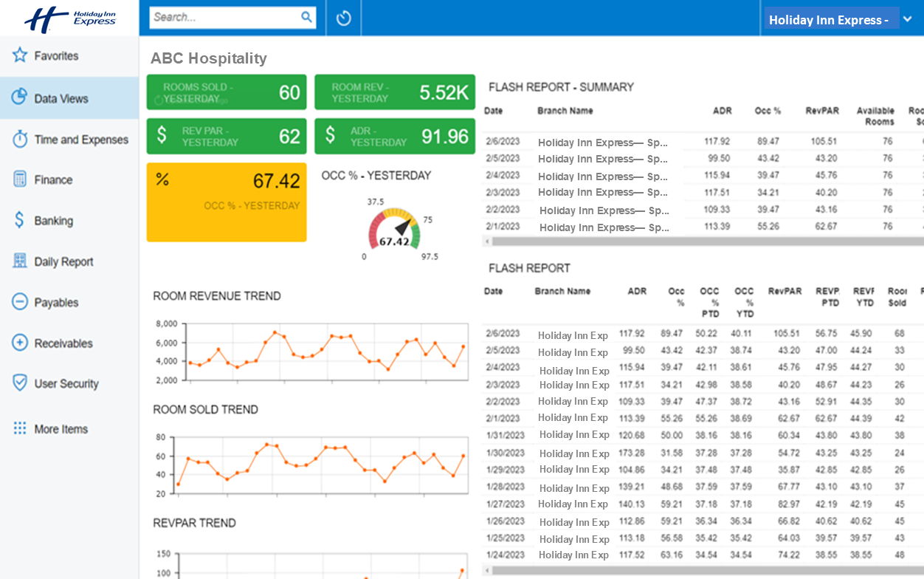Open the Rooms Sold Yesterday green tile
Viewport: 924px width, 579px height.
[x=226, y=92]
